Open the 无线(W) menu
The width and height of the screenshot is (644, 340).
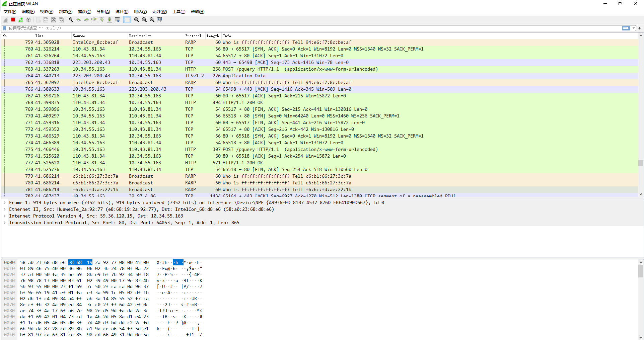pos(159,12)
